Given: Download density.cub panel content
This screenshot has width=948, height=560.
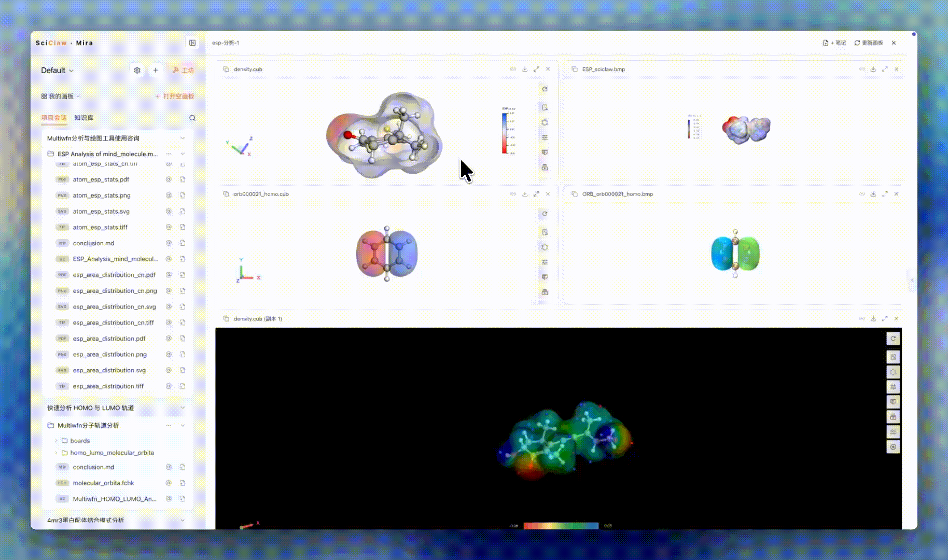Looking at the screenshot, I should [x=525, y=69].
